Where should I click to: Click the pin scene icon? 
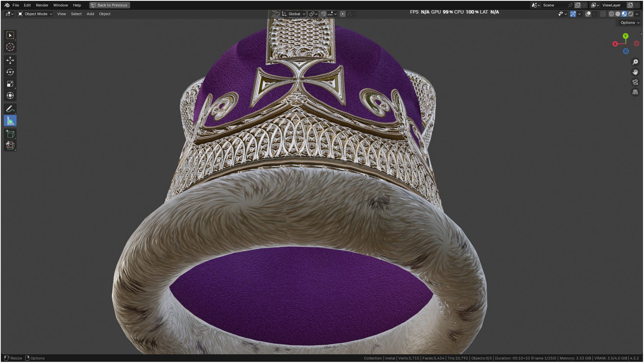(x=570, y=5)
